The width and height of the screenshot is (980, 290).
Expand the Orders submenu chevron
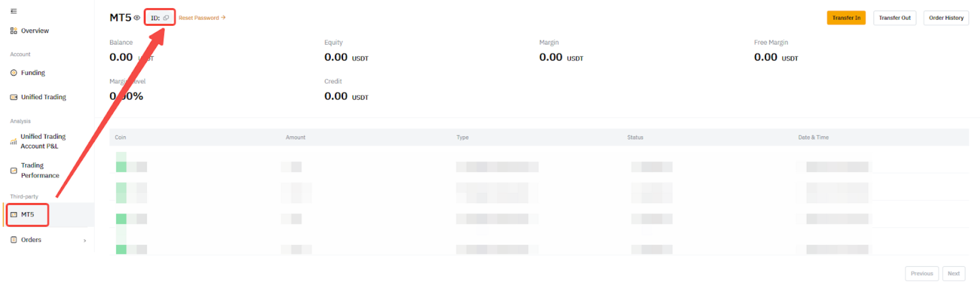(x=85, y=241)
